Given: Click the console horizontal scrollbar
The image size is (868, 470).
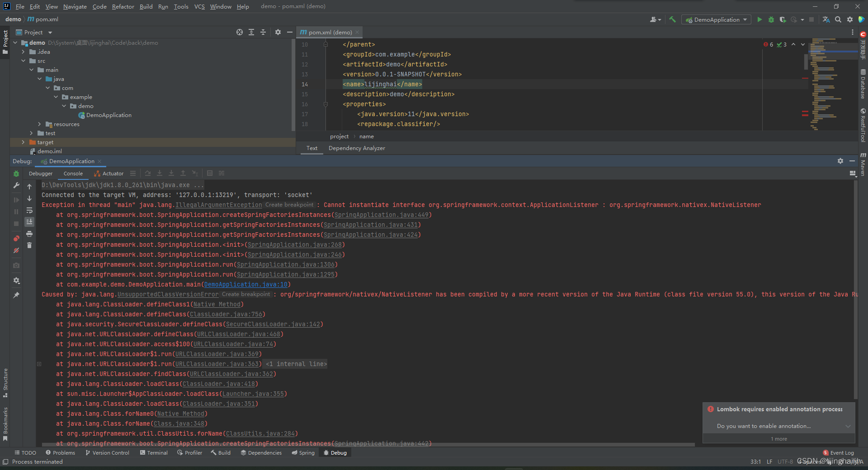Looking at the screenshot, I should point(368,445).
